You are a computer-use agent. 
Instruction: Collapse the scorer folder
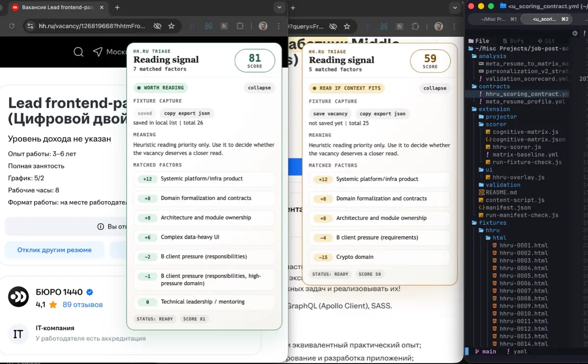pyautogui.click(x=492, y=124)
